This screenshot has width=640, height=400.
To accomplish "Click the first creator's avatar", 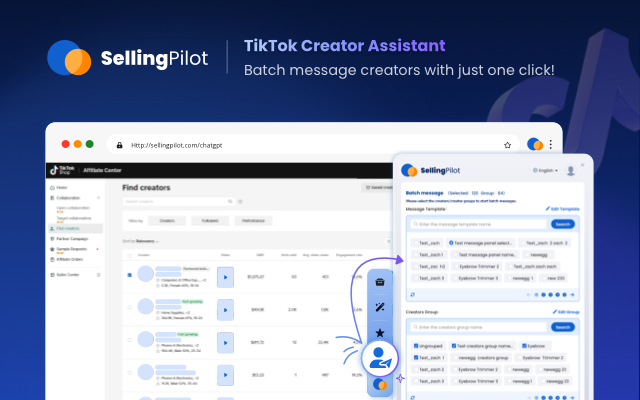I will click(145, 274).
